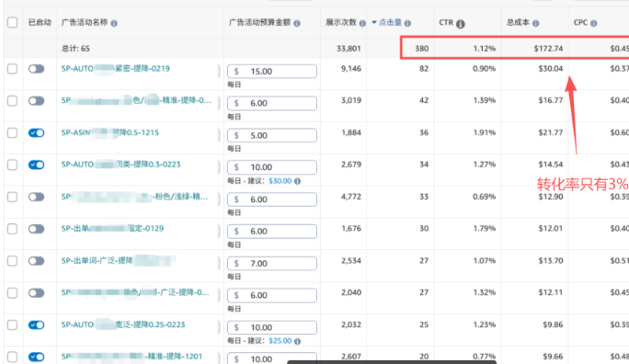629x364 pixels.
Task: Click total impressions value 33,801
Action: point(349,49)
